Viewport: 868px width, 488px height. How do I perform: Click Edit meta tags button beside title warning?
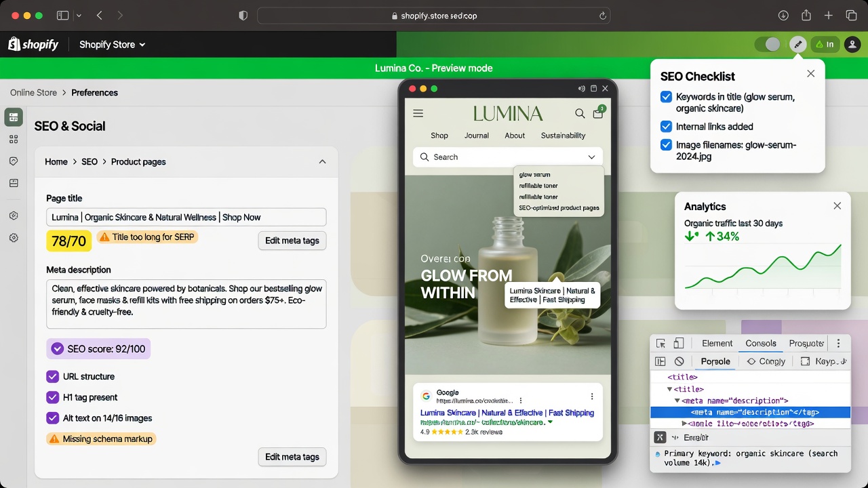[292, 241]
